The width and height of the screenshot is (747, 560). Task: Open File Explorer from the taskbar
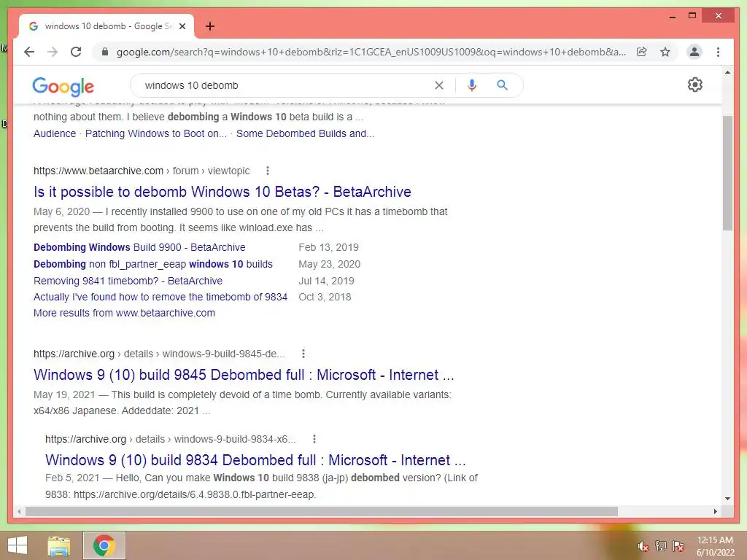tap(58, 546)
